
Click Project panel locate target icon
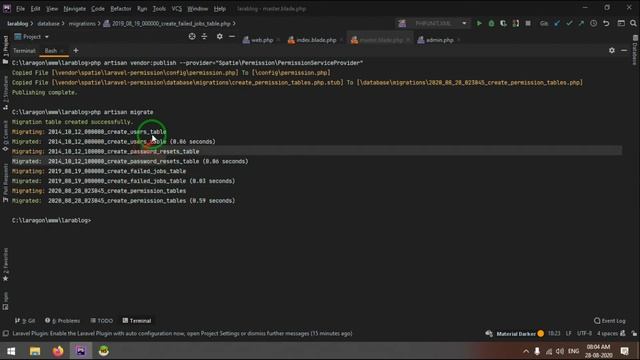click(192, 36)
